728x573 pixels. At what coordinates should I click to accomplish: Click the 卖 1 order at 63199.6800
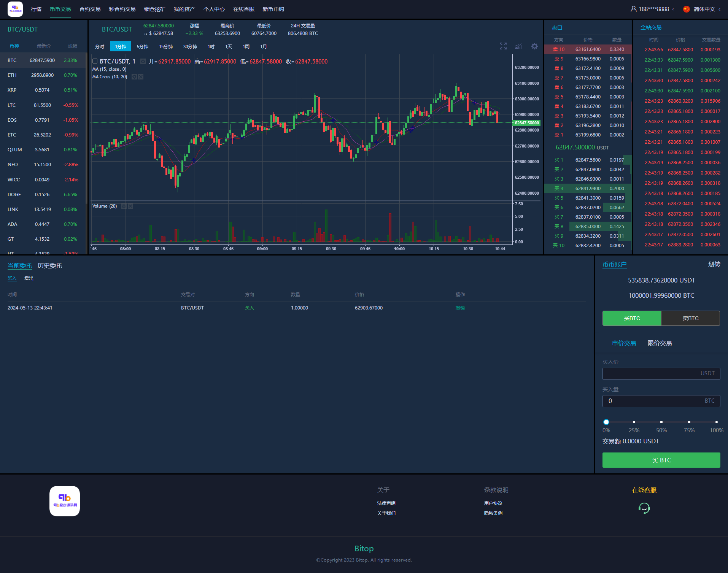[588, 135]
